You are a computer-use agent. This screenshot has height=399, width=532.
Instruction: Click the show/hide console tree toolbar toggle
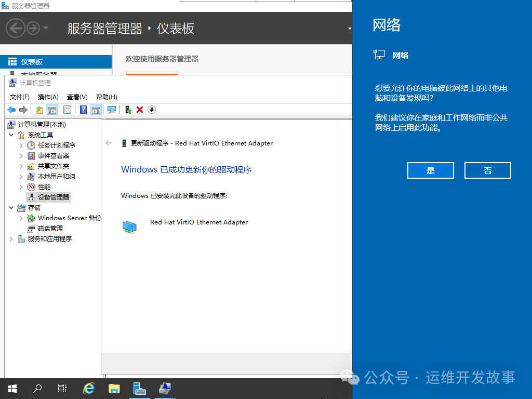52,110
